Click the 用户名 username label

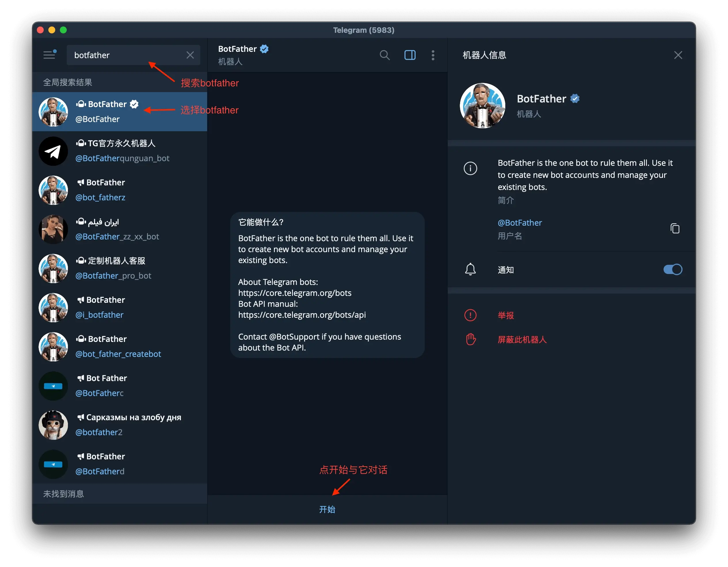(509, 236)
